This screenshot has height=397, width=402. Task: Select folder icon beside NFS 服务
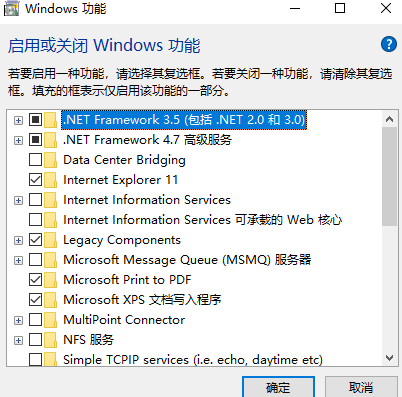pyautogui.click(x=50, y=340)
